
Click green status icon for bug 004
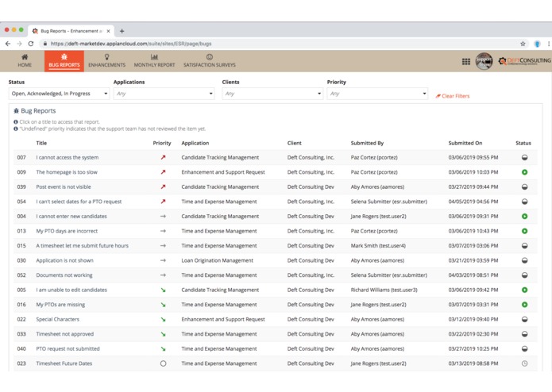pos(524,217)
